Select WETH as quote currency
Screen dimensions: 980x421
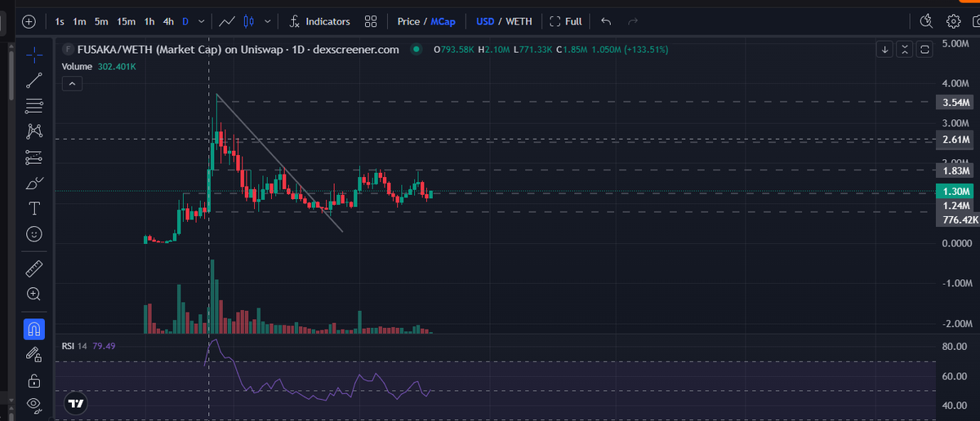[x=519, y=21]
